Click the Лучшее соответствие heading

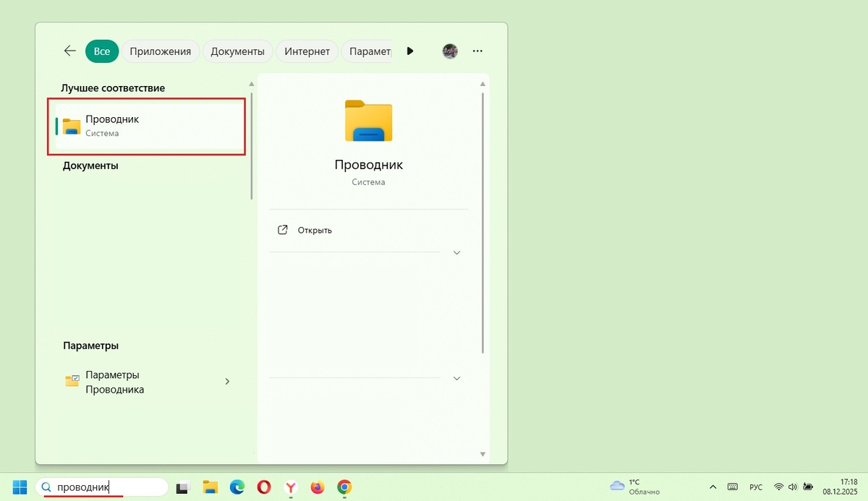[x=113, y=88]
